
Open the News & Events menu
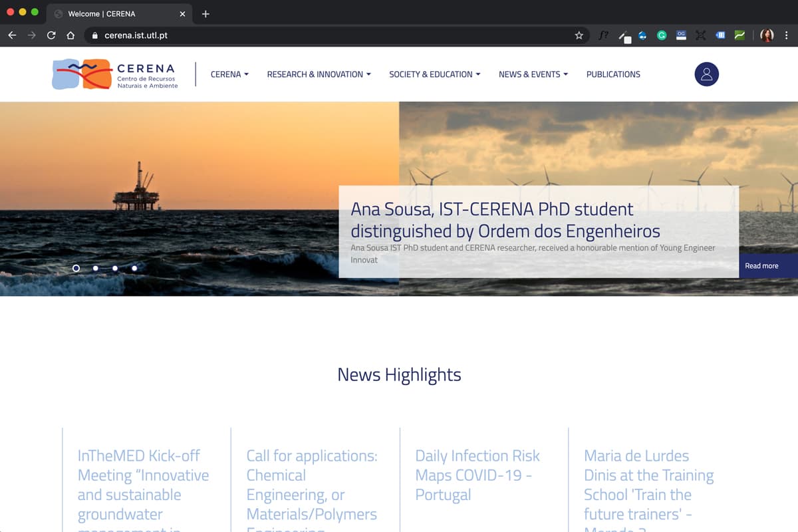[533, 74]
